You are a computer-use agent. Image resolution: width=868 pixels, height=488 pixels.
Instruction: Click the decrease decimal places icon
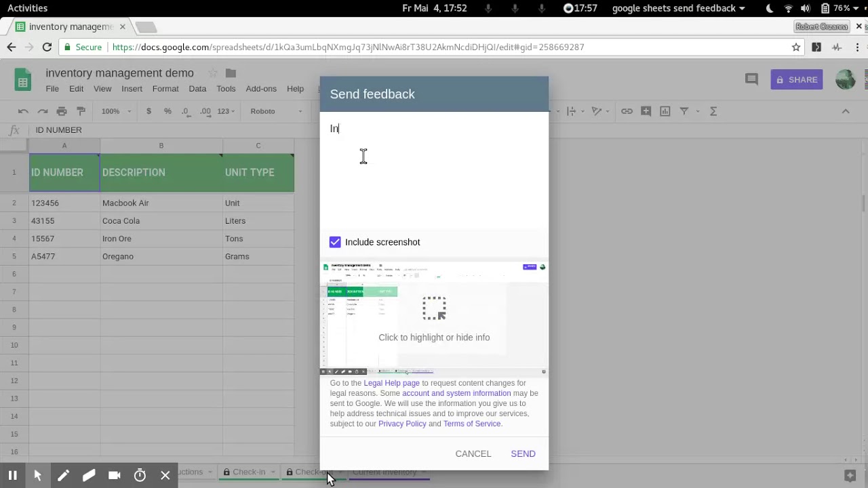click(186, 111)
